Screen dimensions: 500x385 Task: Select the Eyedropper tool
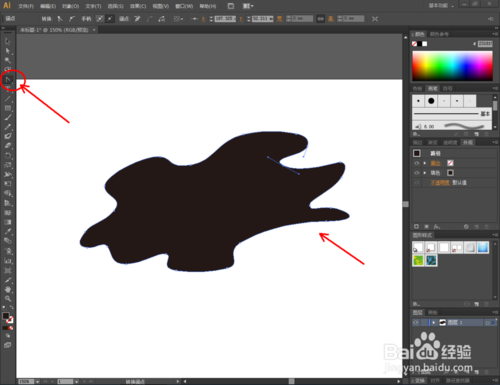pyautogui.click(x=8, y=231)
